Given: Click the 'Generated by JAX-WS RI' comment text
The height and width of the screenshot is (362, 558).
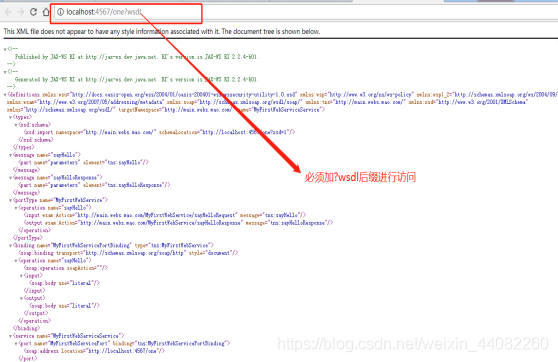Looking at the screenshot, I should [137, 79].
